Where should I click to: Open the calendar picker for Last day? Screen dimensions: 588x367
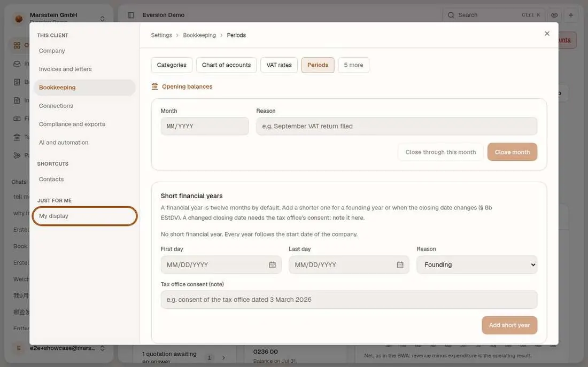[x=400, y=264]
